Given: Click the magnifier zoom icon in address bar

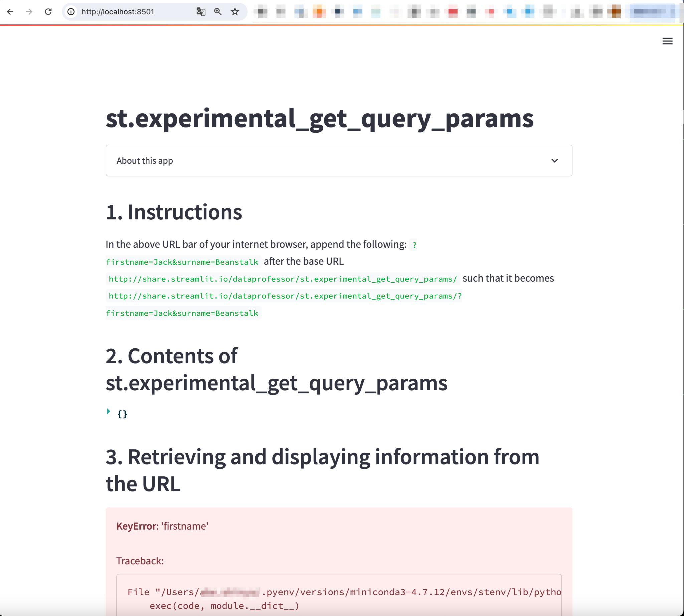Looking at the screenshot, I should click(218, 12).
